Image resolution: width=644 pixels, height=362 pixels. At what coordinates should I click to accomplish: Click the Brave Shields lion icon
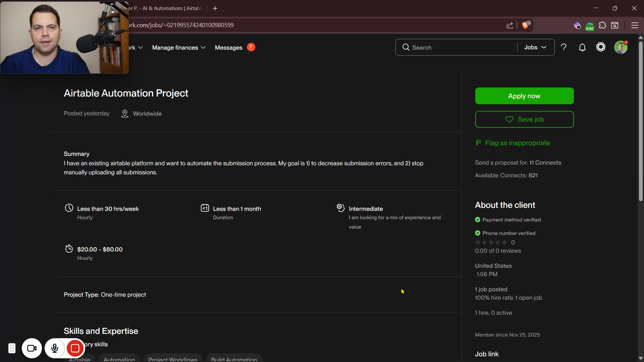pos(526,25)
